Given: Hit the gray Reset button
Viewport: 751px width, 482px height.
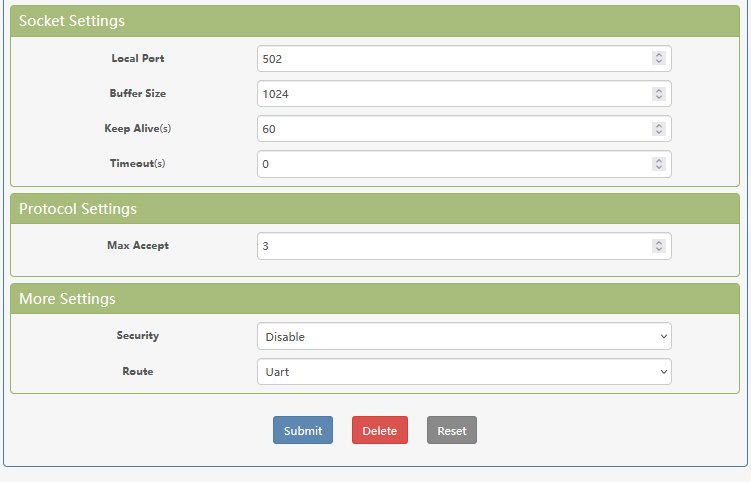Looking at the screenshot, I should (452, 431).
